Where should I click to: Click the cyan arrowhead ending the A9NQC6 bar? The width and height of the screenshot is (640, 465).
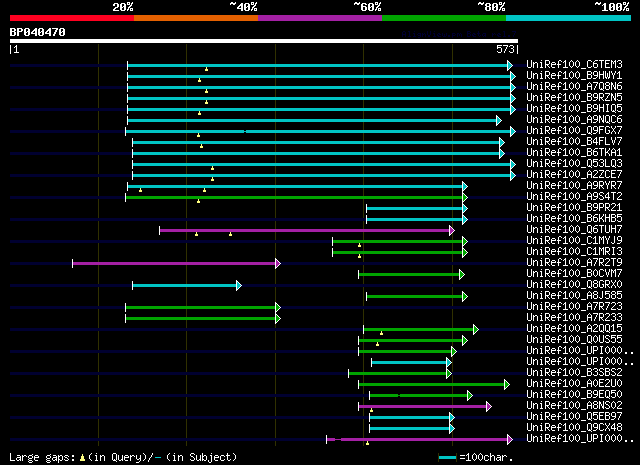499,120
